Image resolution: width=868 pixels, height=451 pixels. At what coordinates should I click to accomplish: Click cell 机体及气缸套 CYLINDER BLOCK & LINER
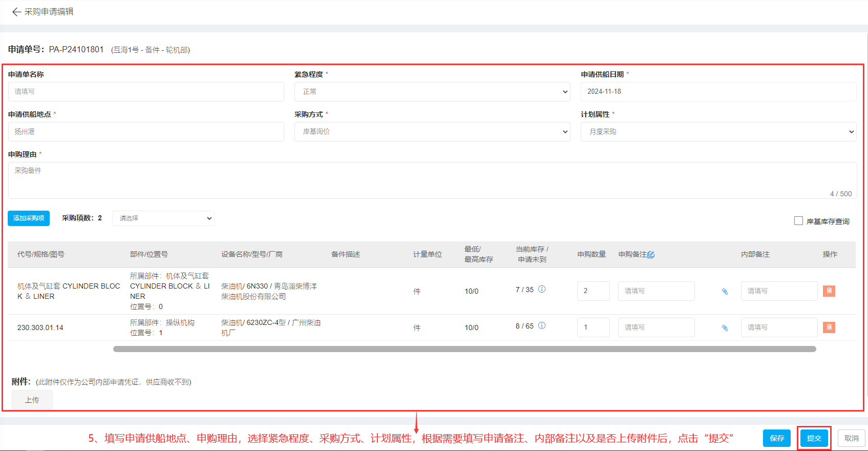[69, 291]
